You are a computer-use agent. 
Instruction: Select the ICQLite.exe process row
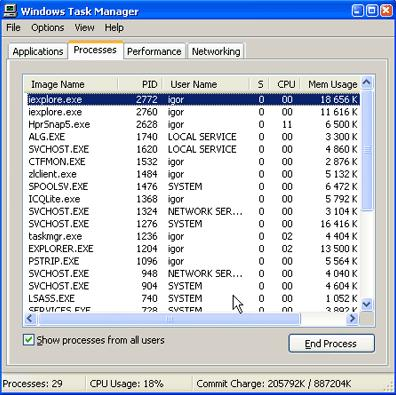click(193, 199)
